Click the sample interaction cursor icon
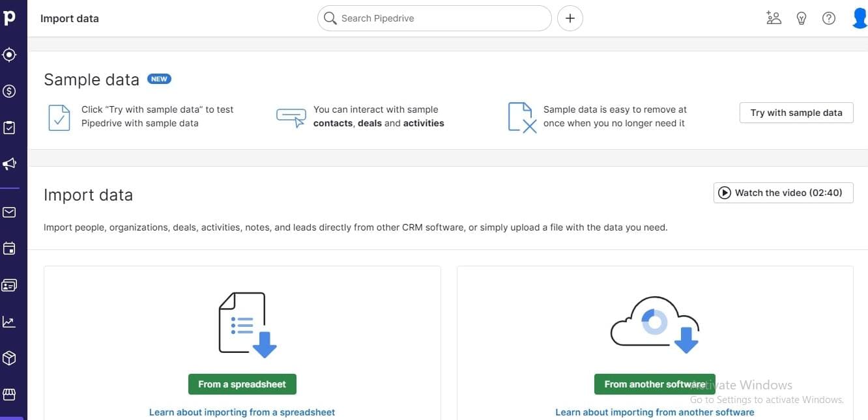Screen dimensions: 868x420 pos(291,117)
